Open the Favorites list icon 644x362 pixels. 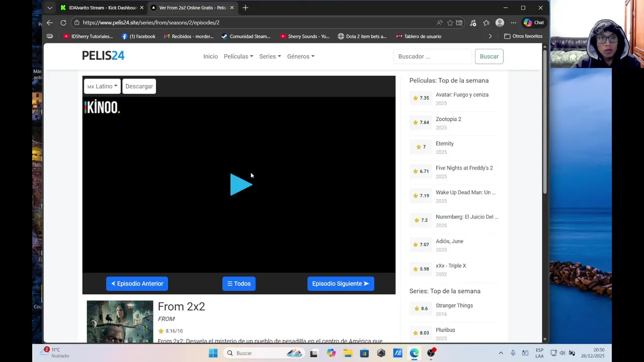[x=486, y=23]
